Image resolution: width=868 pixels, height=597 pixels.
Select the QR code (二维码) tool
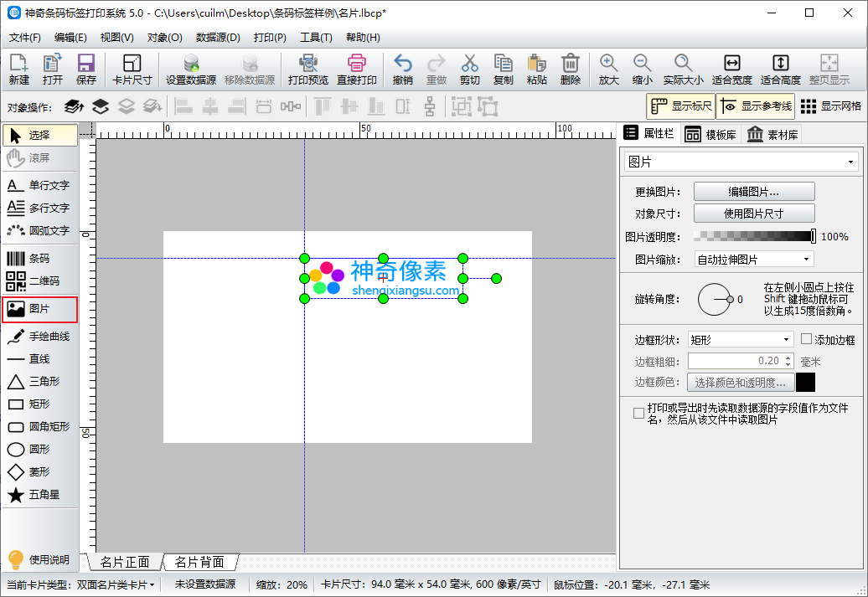coord(40,281)
